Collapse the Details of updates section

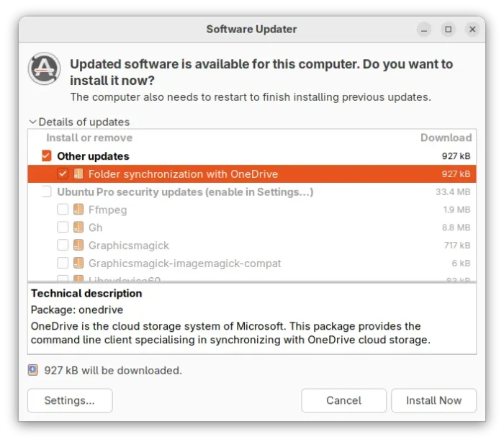point(79,122)
